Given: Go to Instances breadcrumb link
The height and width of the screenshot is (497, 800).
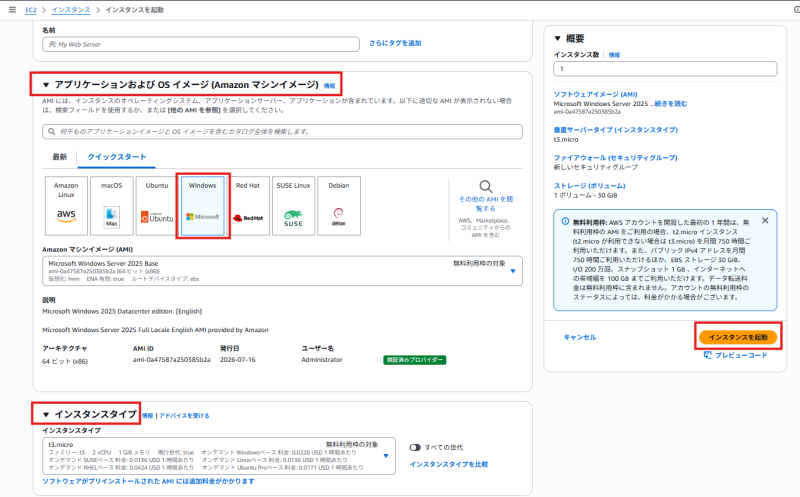Looking at the screenshot, I should point(71,10).
